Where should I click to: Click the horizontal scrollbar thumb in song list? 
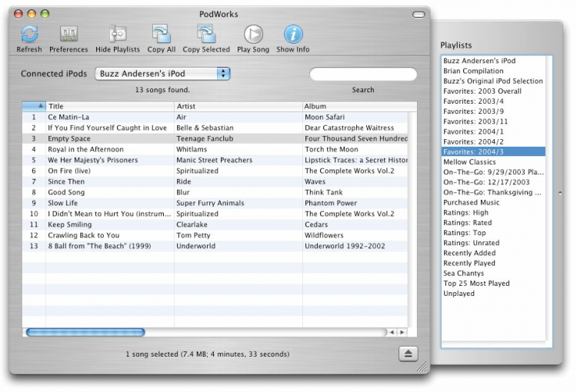(x=85, y=332)
